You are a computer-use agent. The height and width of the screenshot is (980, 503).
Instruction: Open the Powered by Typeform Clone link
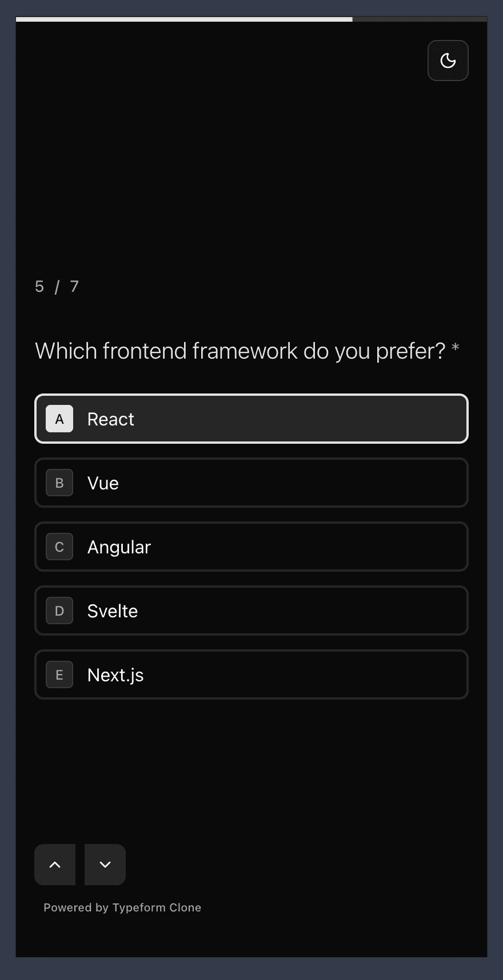pyautogui.click(x=122, y=907)
